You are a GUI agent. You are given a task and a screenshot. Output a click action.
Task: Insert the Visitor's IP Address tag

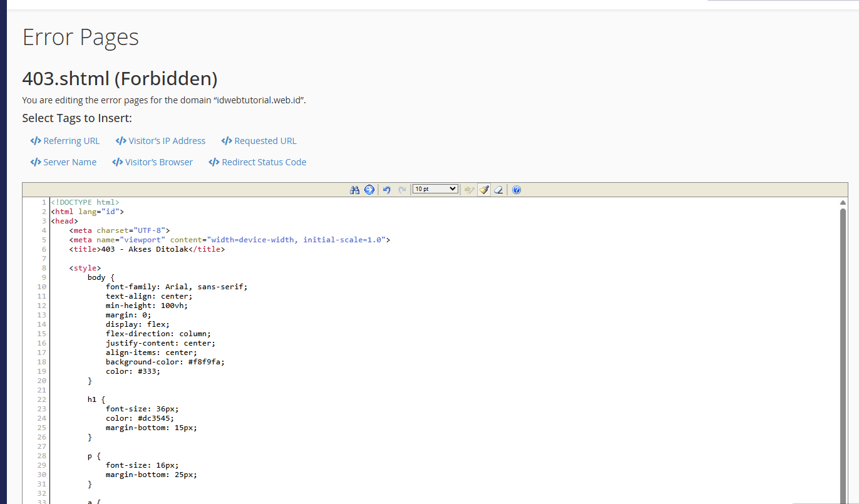pos(160,141)
